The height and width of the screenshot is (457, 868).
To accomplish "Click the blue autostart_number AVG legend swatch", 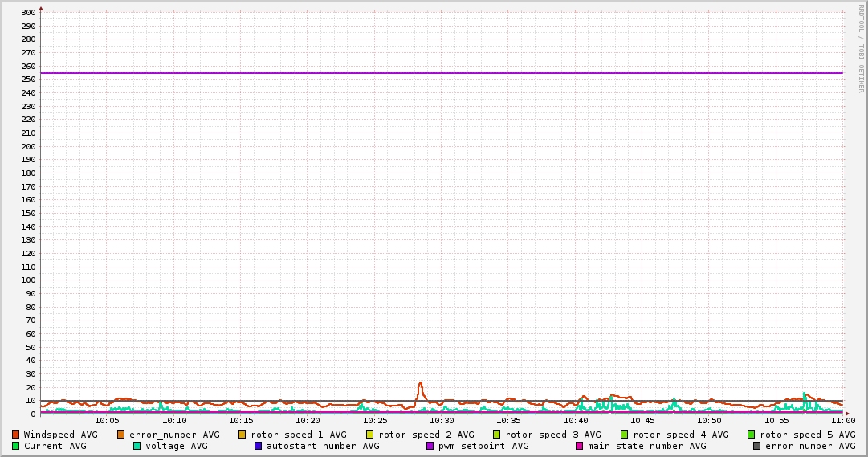I will tap(258, 446).
